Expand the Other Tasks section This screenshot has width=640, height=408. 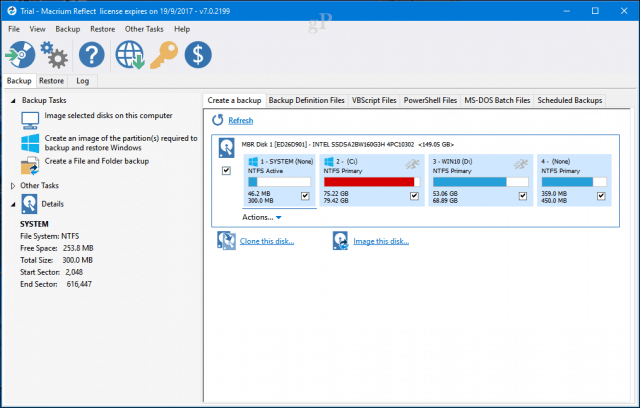[x=13, y=186]
